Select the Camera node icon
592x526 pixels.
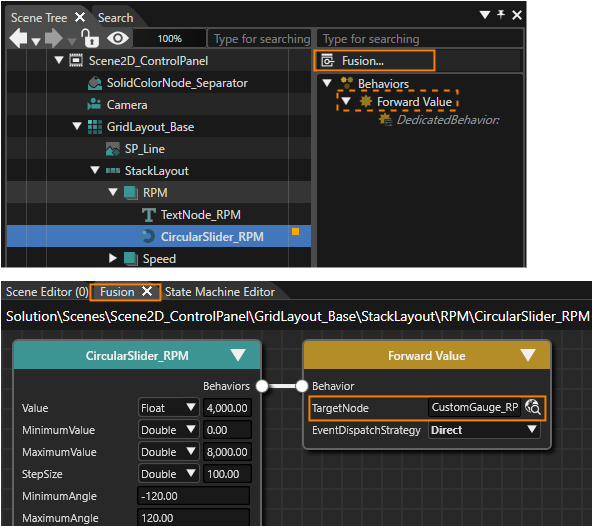94,105
